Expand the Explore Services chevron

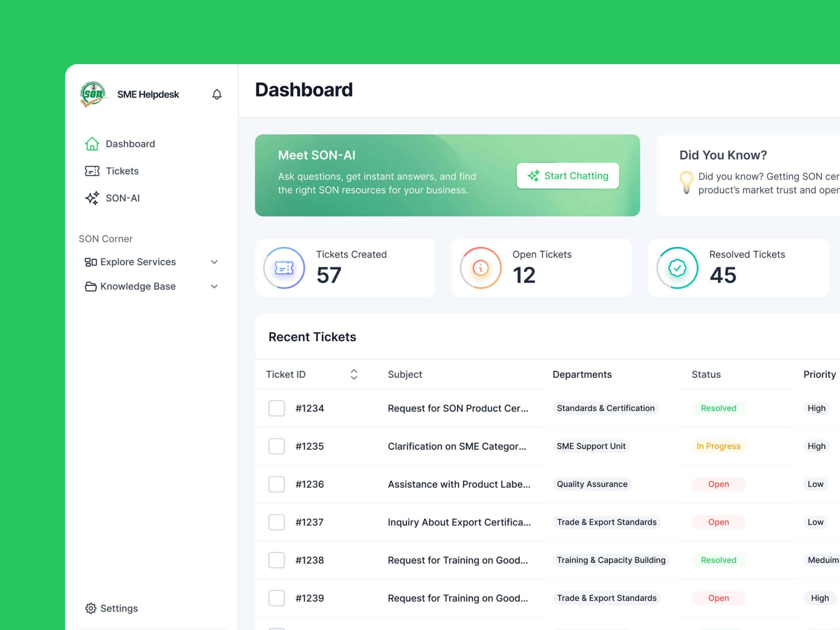coord(214,262)
